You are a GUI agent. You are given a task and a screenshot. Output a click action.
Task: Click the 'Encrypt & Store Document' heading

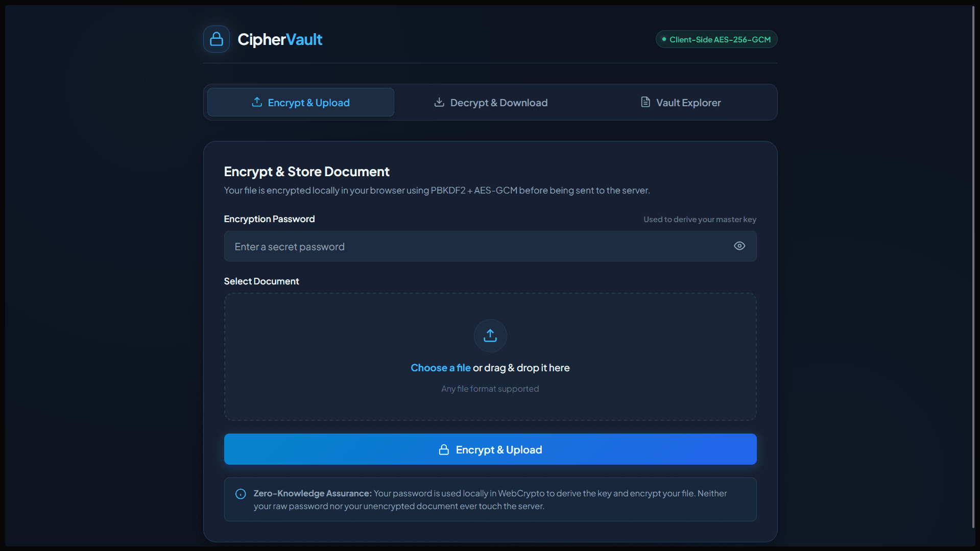coord(306,172)
